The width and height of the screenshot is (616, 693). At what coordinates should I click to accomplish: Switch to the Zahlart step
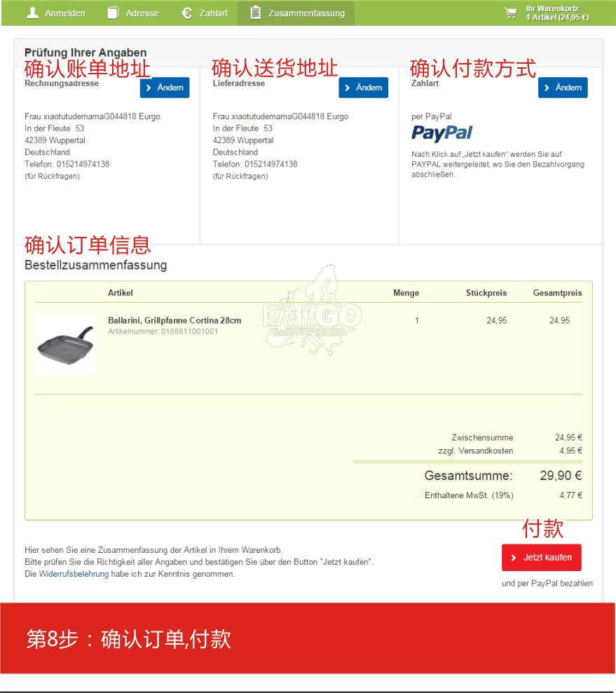(x=205, y=13)
